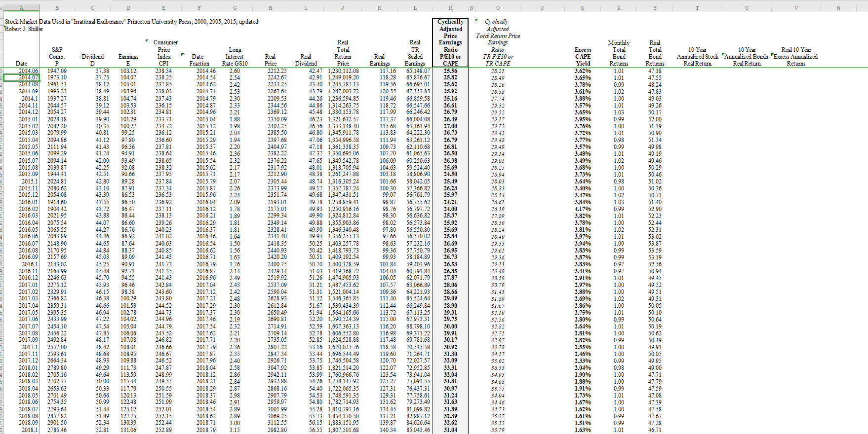Select column U header
The height and width of the screenshot is (434, 868).
pyautogui.click(x=747, y=7)
